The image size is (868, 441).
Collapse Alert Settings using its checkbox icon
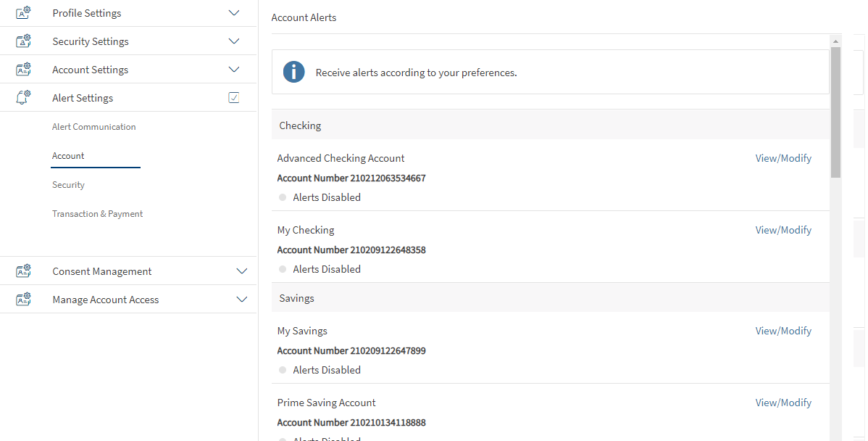(x=233, y=98)
